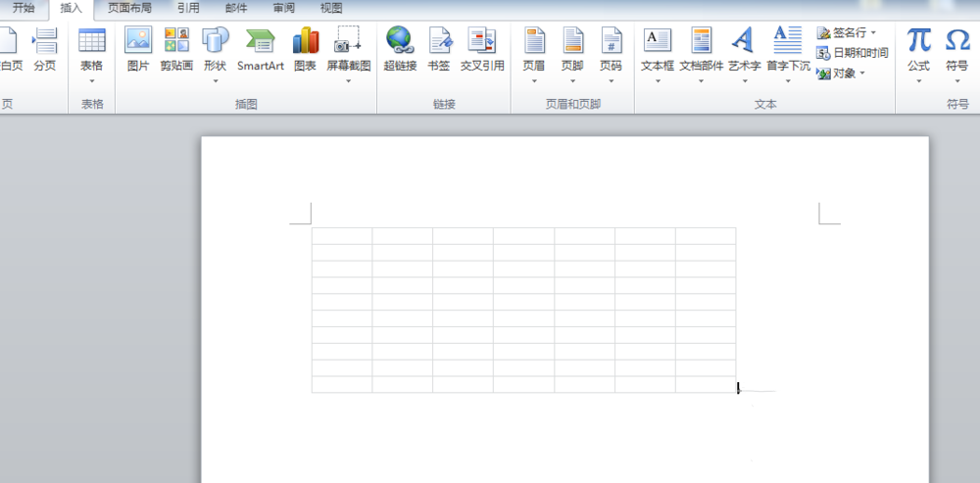The width and height of the screenshot is (980, 483).
Task: Insert 公式 equation with pi icon
Action: point(918,49)
